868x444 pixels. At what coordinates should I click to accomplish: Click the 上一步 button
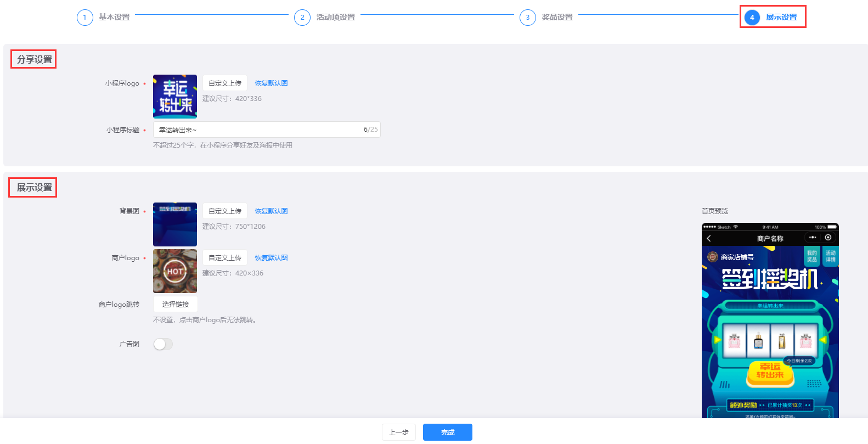(399, 432)
